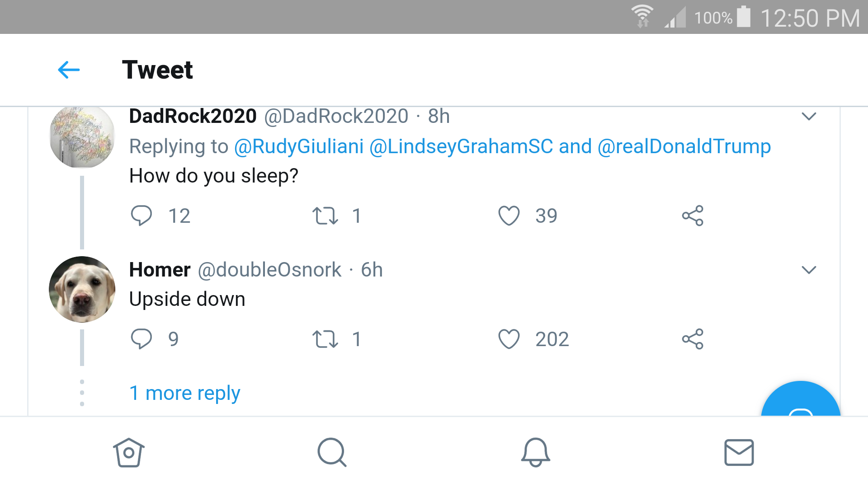Open the Messages envelope tab
Viewport: 868px width, 488px height.
click(x=739, y=452)
